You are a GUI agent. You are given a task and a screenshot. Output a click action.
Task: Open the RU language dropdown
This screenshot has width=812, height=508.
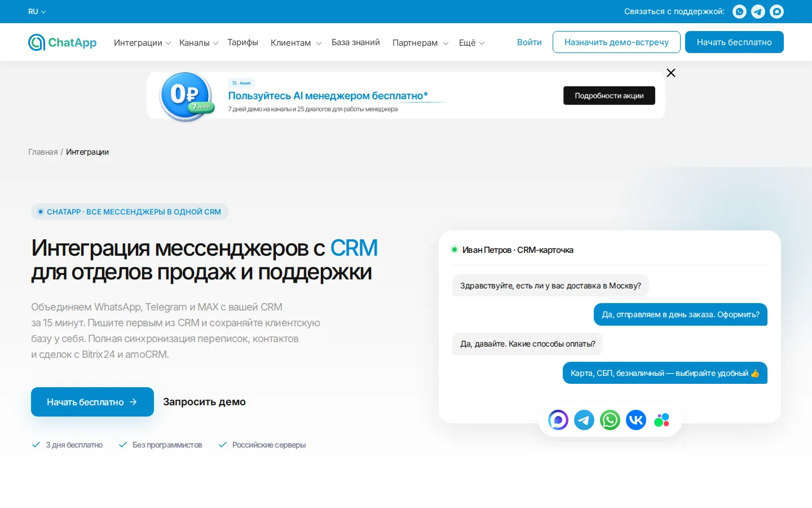click(37, 11)
